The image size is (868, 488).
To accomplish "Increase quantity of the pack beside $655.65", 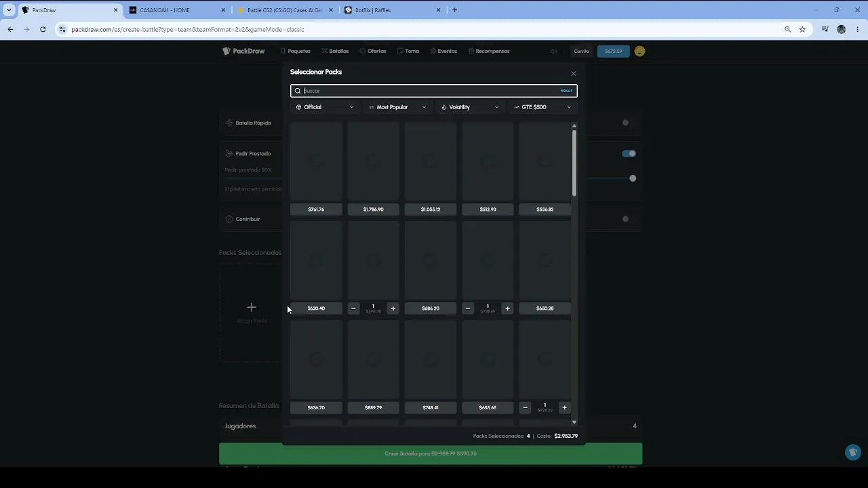I will (564, 408).
